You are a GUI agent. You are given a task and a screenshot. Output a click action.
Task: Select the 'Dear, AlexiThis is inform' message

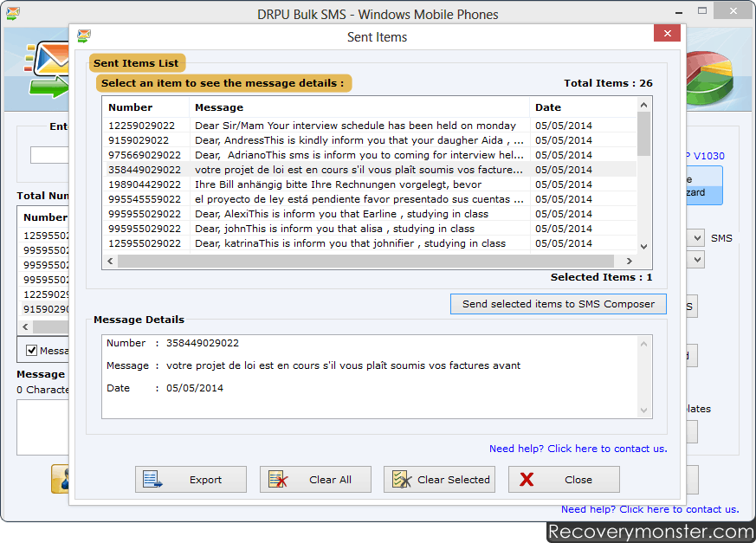pyautogui.click(x=341, y=214)
